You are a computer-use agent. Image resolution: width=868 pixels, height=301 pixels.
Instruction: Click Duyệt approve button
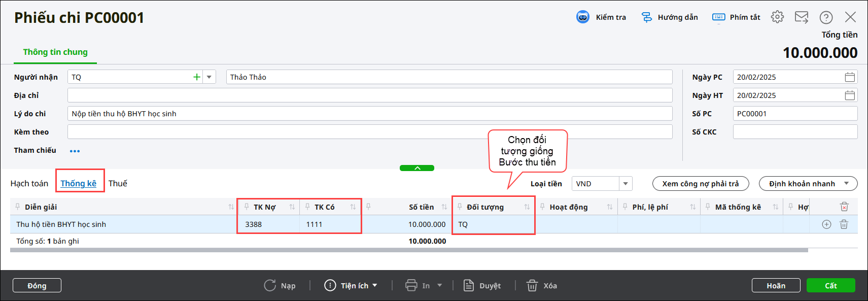pyautogui.click(x=482, y=285)
